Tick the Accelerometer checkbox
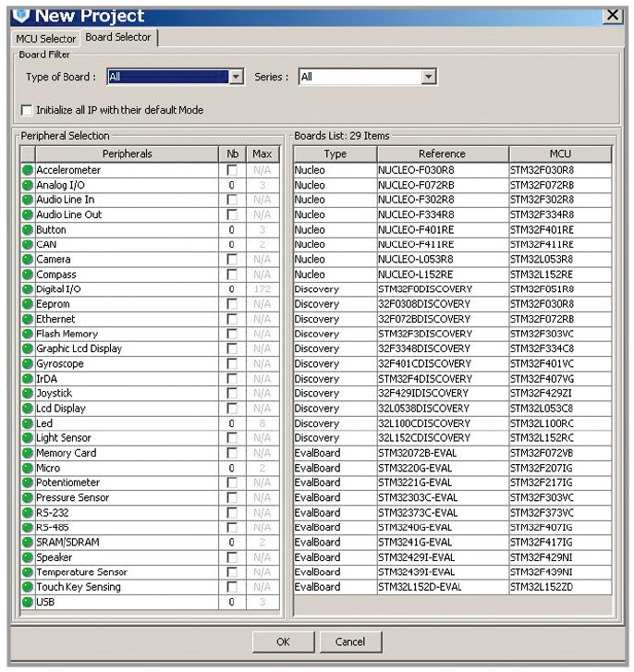The width and height of the screenshot is (634, 672). pos(232,170)
